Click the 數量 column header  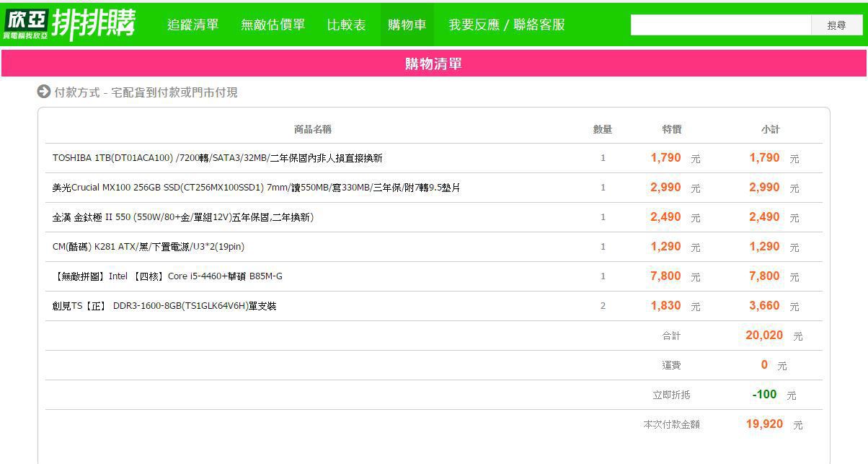click(603, 129)
